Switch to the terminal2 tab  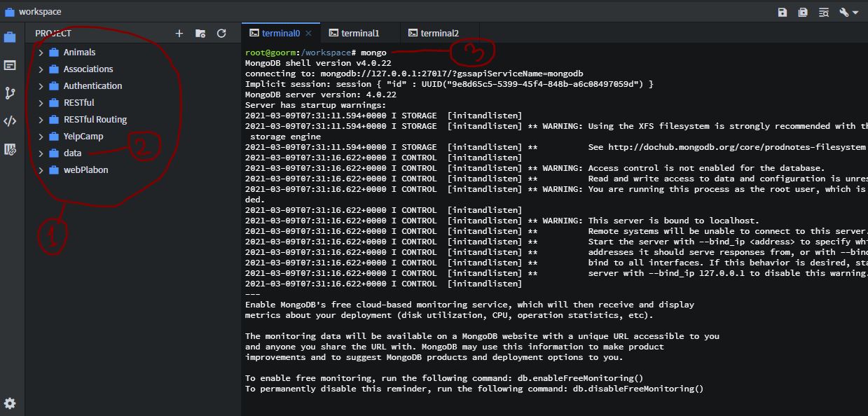[x=439, y=33]
